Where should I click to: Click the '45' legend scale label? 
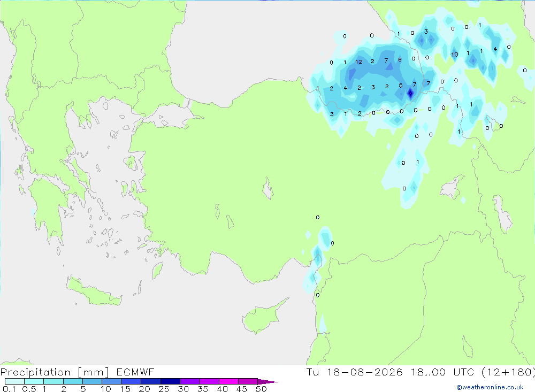pyautogui.click(x=242, y=389)
